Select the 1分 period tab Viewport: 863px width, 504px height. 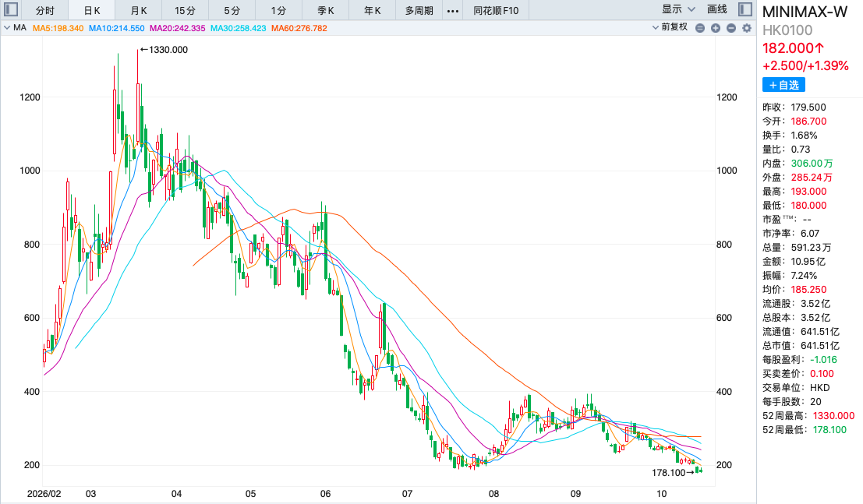point(278,10)
